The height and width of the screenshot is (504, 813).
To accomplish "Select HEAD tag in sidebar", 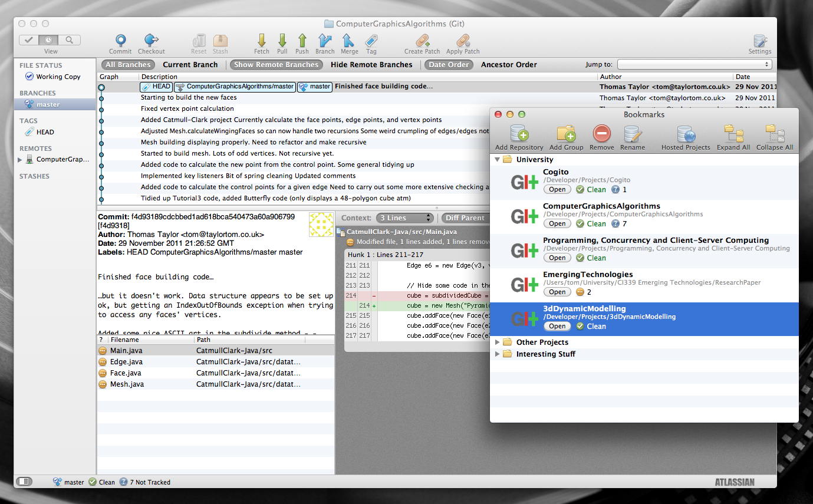I will tap(55, 132).
